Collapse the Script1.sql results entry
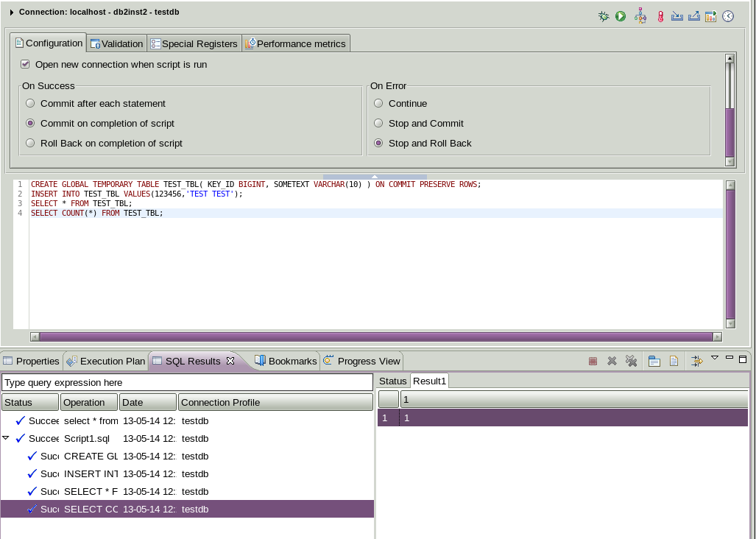Viewport: 756px width, 539px height. [6, 438]
